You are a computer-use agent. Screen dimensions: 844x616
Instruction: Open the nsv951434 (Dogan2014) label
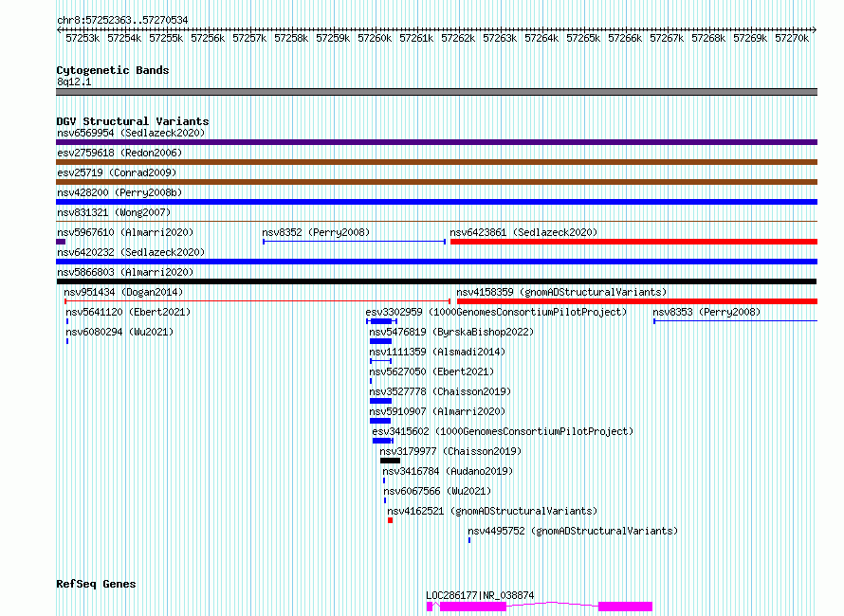tap(123, 292)
